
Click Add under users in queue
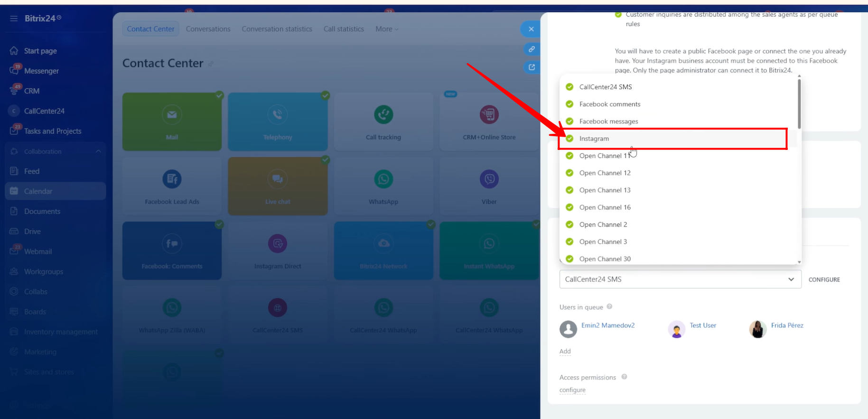pos(565,352)
